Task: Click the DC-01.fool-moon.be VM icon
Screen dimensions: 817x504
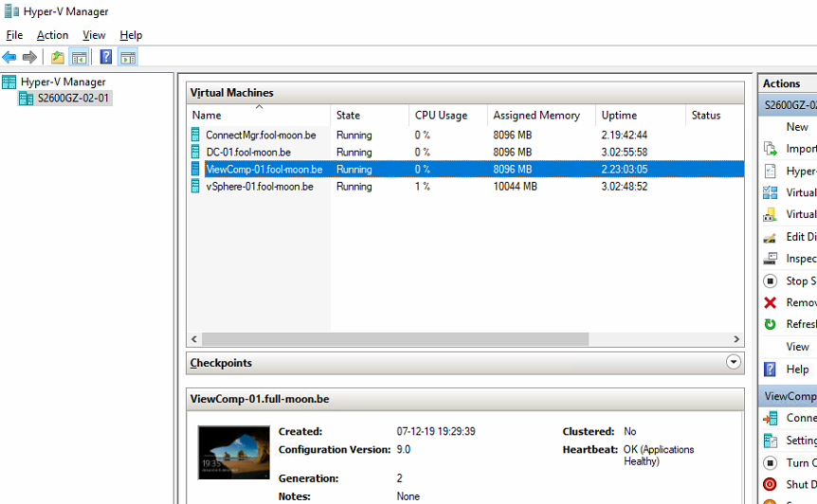Action: 195,152
